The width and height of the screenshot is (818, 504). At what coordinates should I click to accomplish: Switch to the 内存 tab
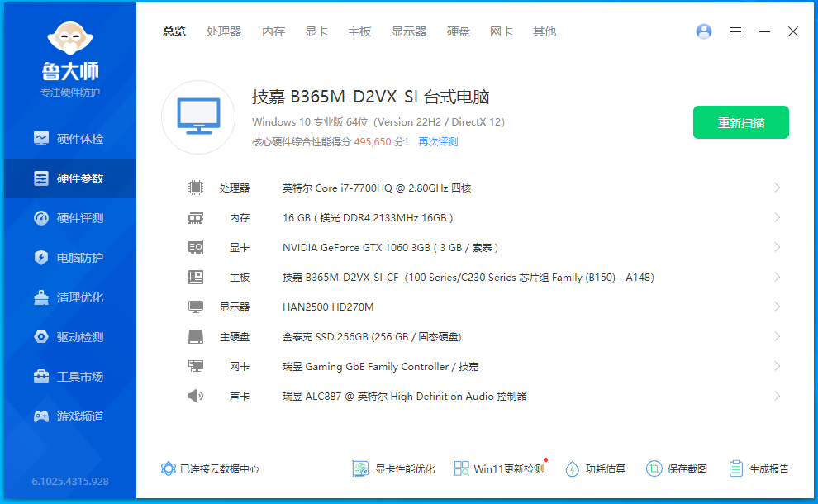tap(273, 31)
